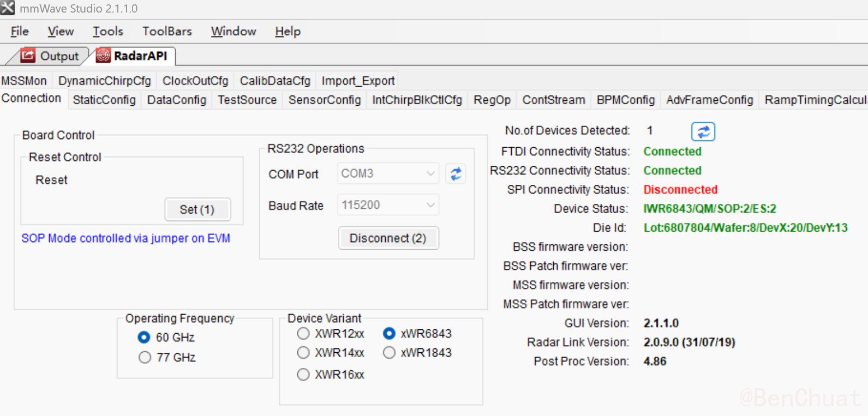The image size is (868, 416).
Task: Choose xWR1843 device variant
Action: (389, 353)
